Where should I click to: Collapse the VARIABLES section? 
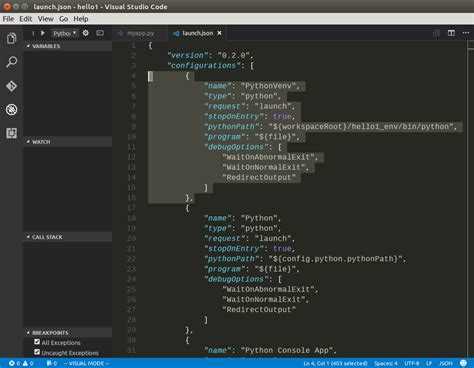pos(67,46)
